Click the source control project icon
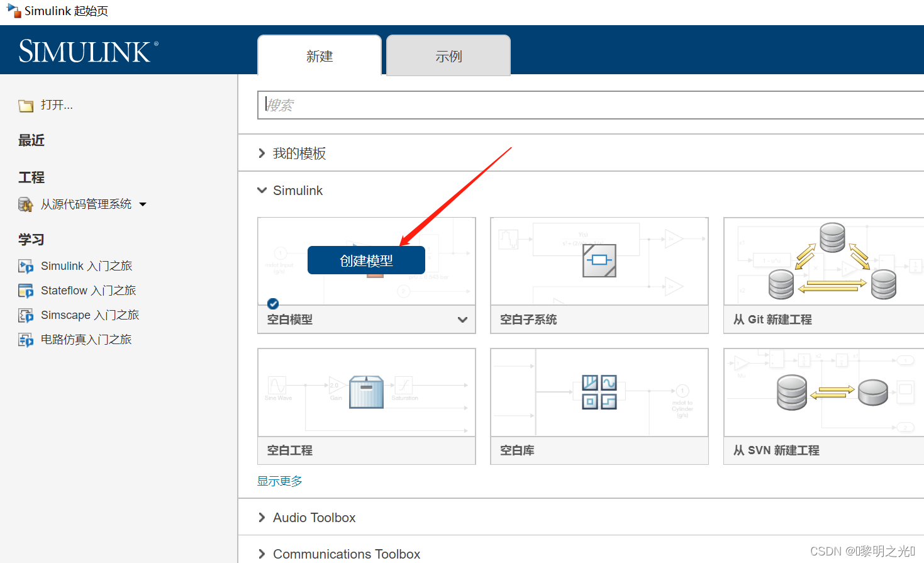Viewport: 924px width, 563px height. point(26,204)
